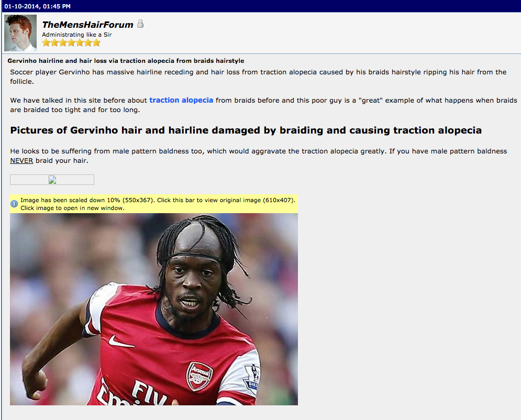Click the Pictures of Gervinho hair heading
The image size is (521, 420).
tap(246, 130)
